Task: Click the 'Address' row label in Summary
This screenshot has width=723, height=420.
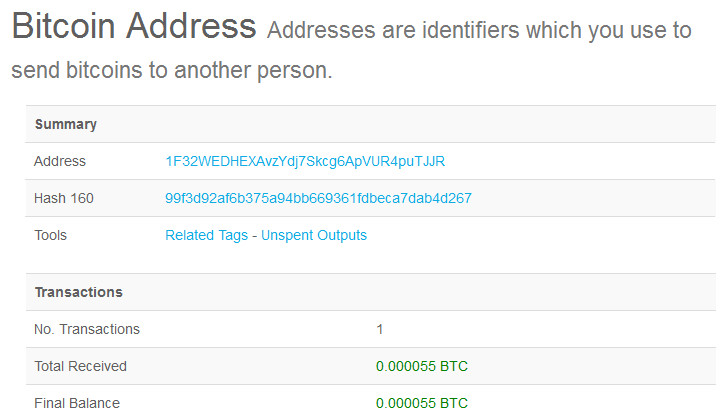Action: [x=60, y=161]
